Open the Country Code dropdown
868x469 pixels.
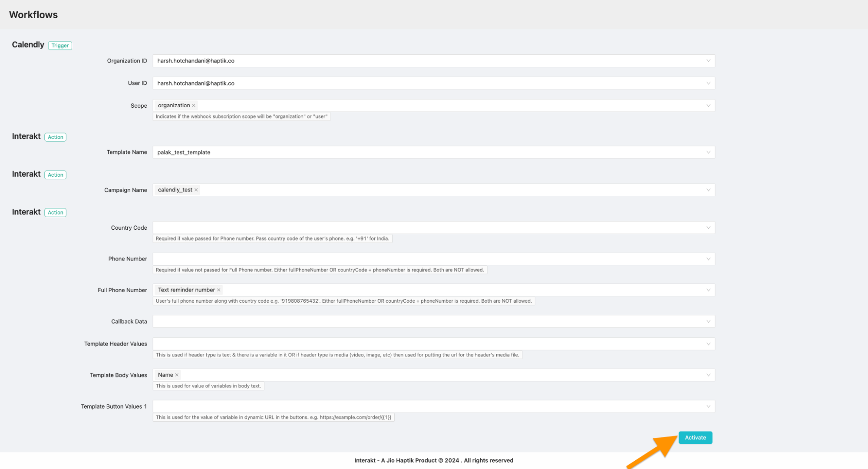point(708,227)
